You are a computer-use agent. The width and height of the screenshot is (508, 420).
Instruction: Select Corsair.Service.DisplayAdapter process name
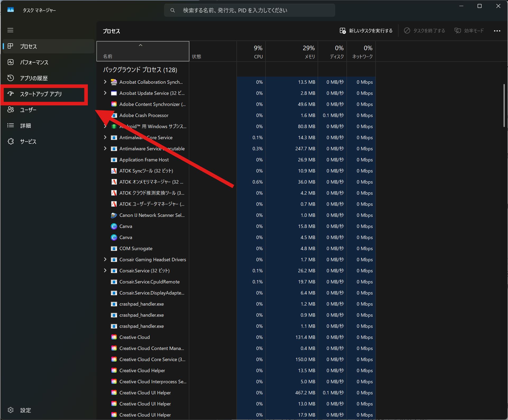coord(152,293)
